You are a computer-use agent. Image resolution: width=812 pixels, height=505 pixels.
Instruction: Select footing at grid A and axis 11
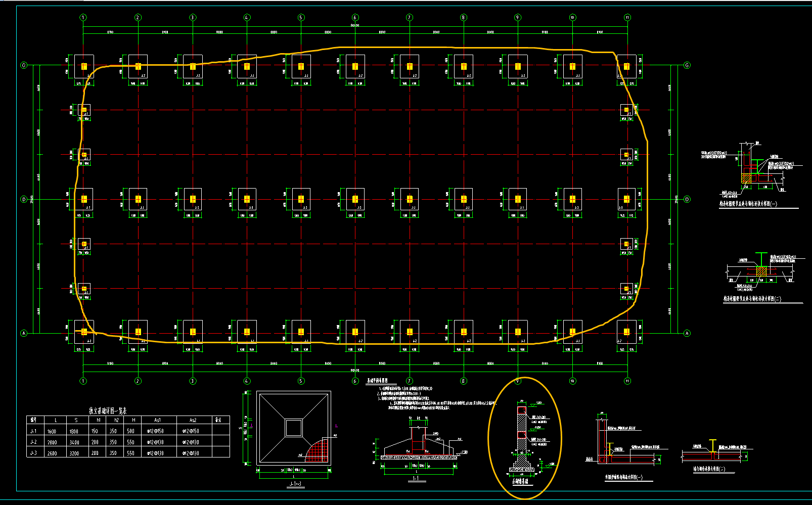[x=627, y=332]
